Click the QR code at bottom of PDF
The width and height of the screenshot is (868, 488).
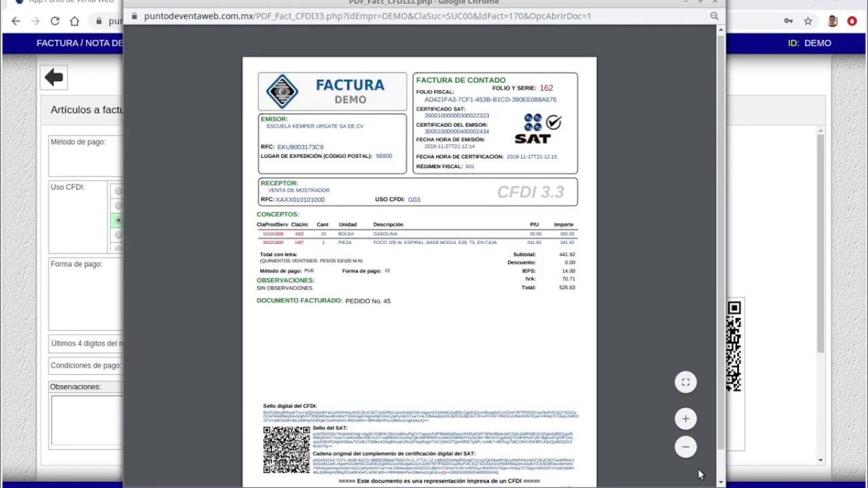click(x=286, y=449)
